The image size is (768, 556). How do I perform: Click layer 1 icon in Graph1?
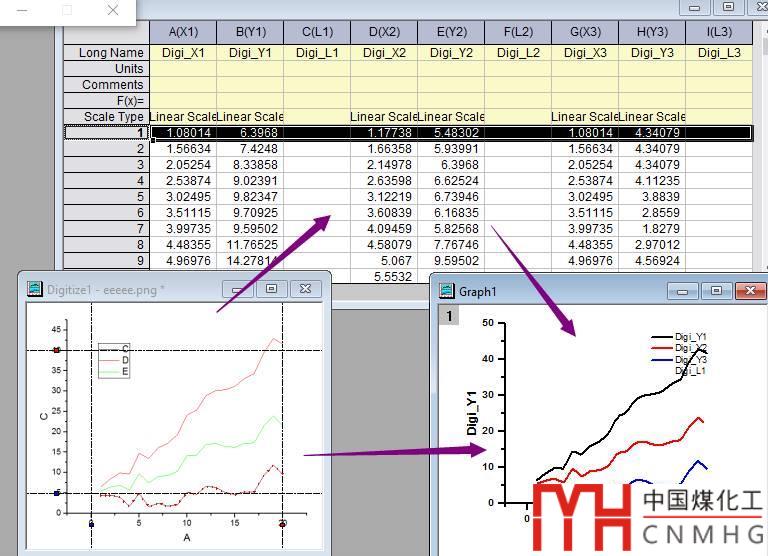tap(449, 316)
